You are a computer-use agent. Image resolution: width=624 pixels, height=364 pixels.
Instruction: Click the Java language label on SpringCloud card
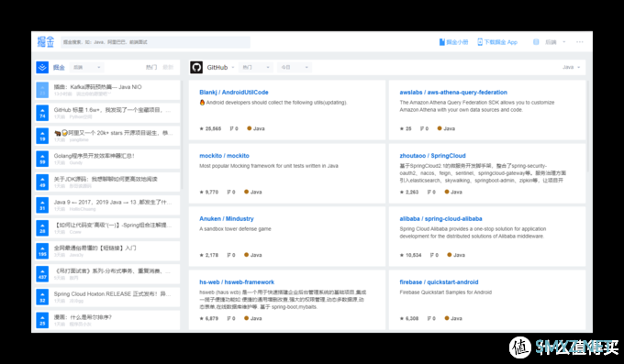tap(456, 192)
